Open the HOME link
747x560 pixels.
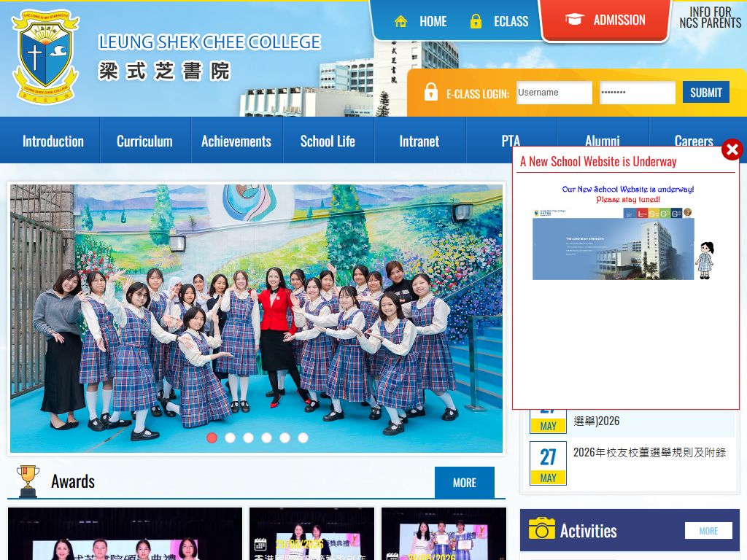433,21
